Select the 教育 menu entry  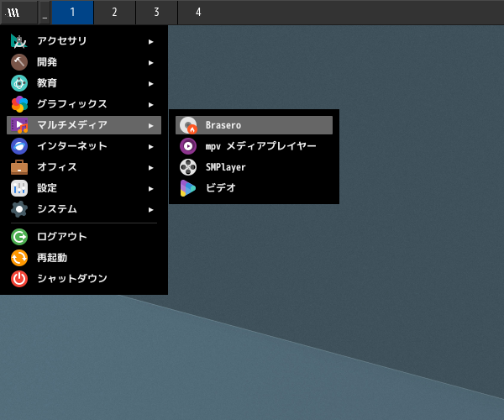pos(83,83)
